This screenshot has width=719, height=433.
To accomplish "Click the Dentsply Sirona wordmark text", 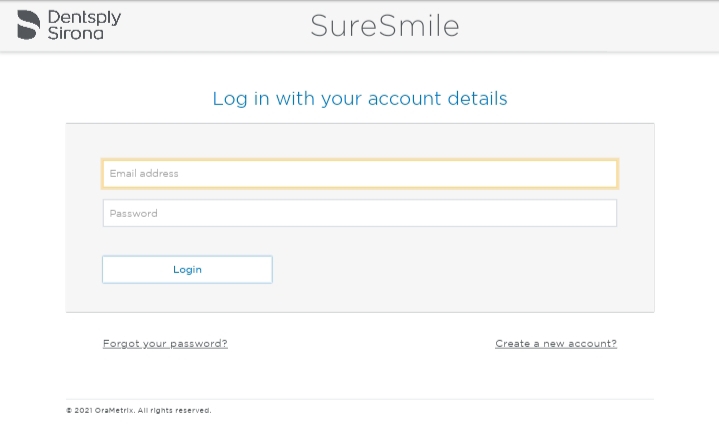I will tap(84, 25).
